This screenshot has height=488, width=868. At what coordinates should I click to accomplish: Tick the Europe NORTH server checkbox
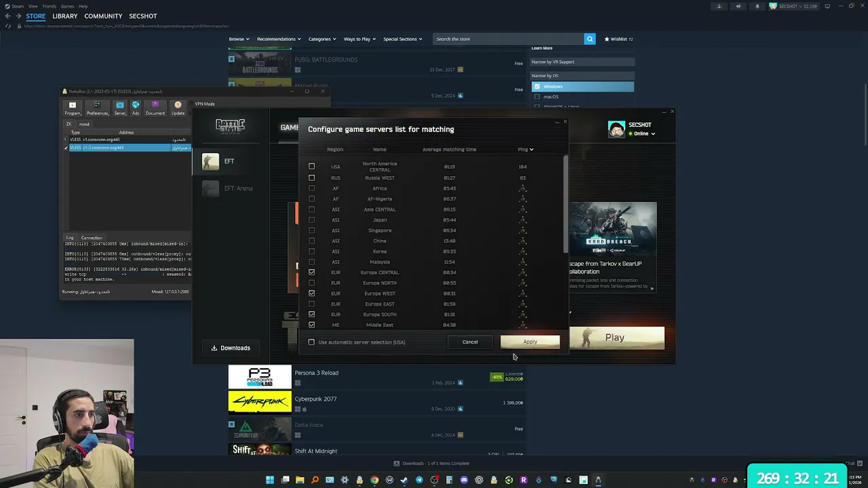click(312, 283)
